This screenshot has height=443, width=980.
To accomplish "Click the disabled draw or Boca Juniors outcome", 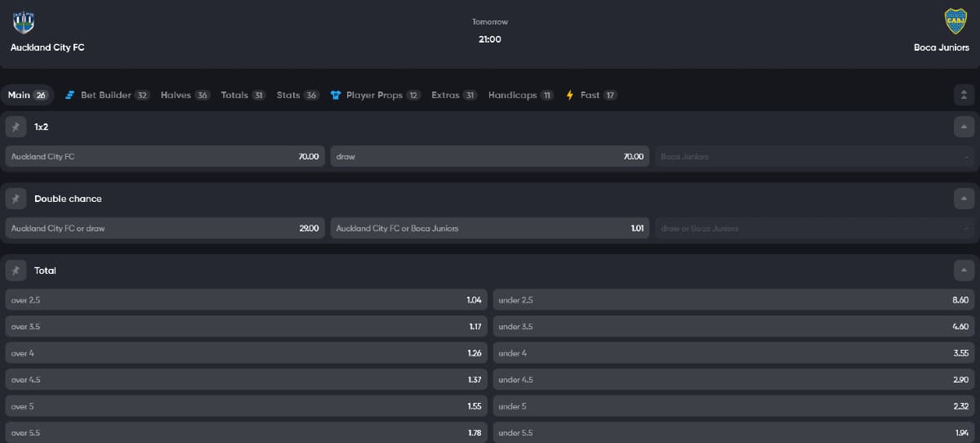I will point(814,228).
